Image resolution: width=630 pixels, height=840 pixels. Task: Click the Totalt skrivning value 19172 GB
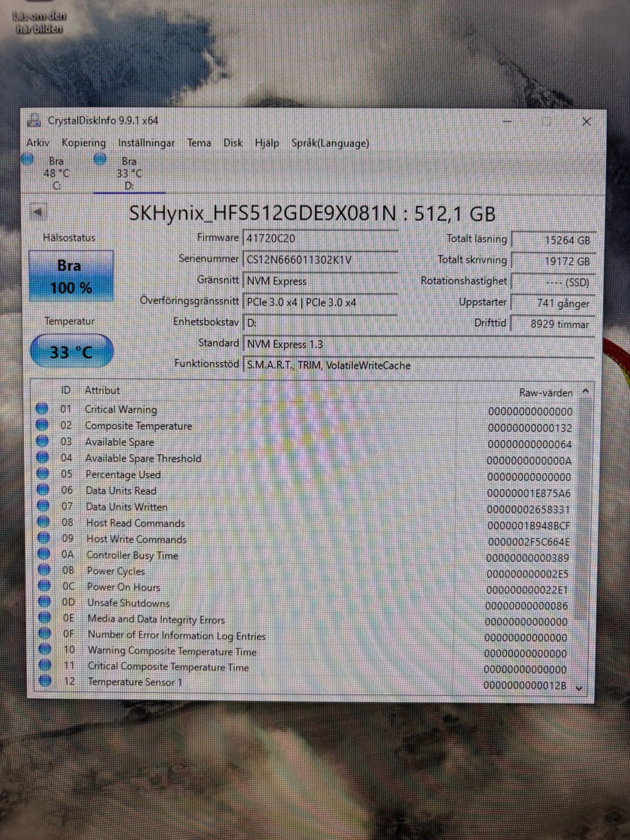click(x=553, y=261)
